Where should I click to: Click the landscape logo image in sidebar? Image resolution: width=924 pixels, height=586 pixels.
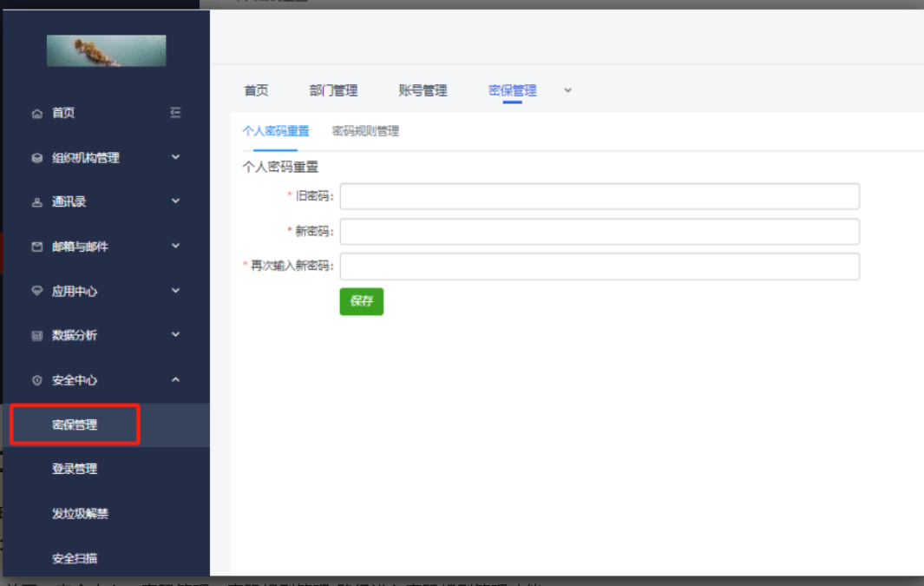(x=106, y=50)
